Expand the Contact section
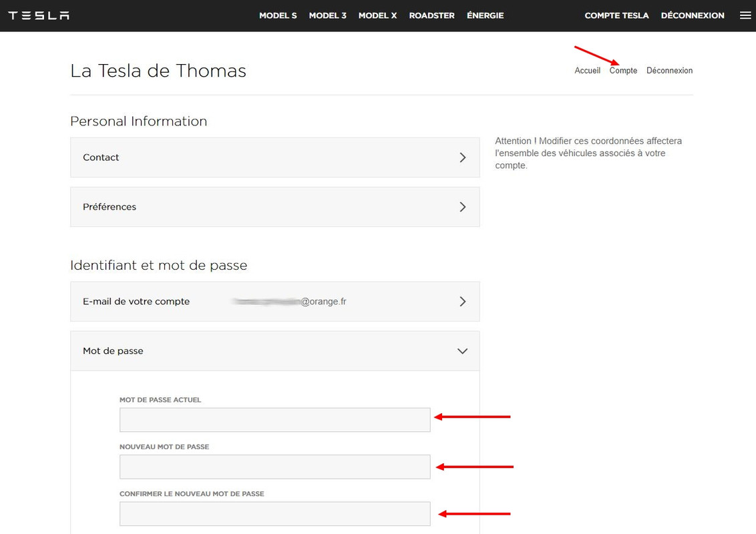The width and height of the screenshot is (756, 534). click(x=275, y=157)
